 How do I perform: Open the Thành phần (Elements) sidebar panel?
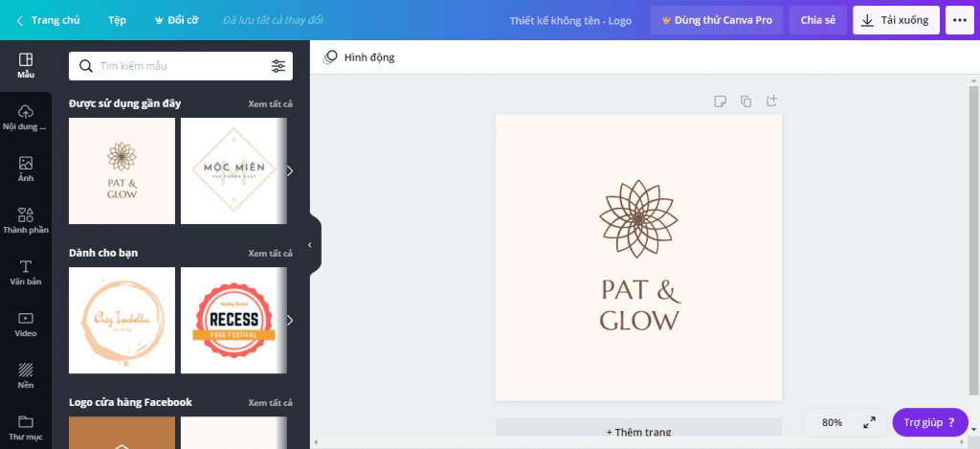(x=26, y=220)
